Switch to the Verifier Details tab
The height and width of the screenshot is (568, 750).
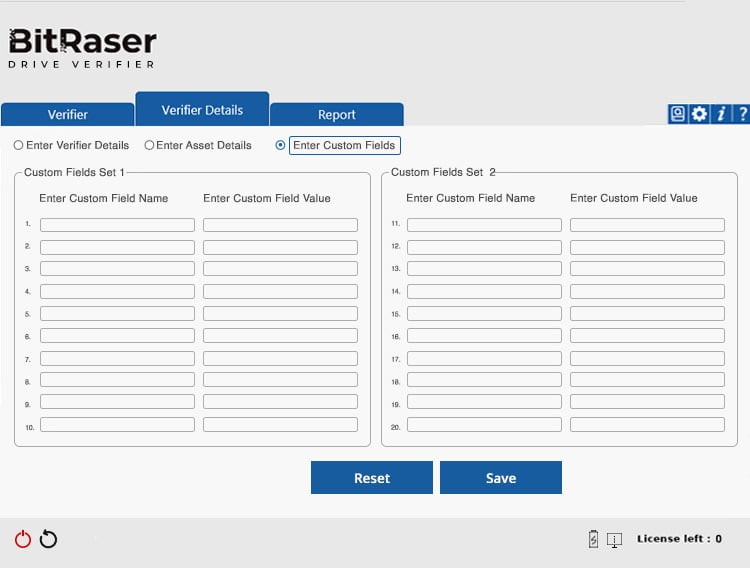pyautogui.click(x=202, y=109)
